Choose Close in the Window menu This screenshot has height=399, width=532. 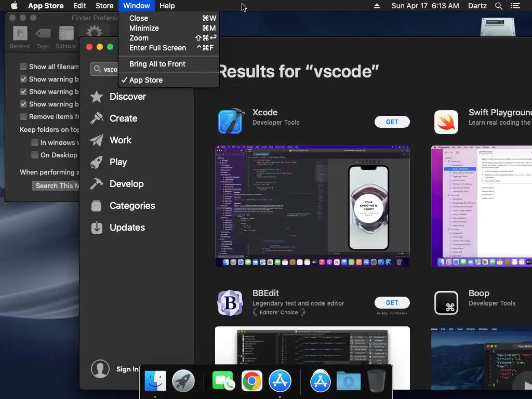[x=169, y=18]
